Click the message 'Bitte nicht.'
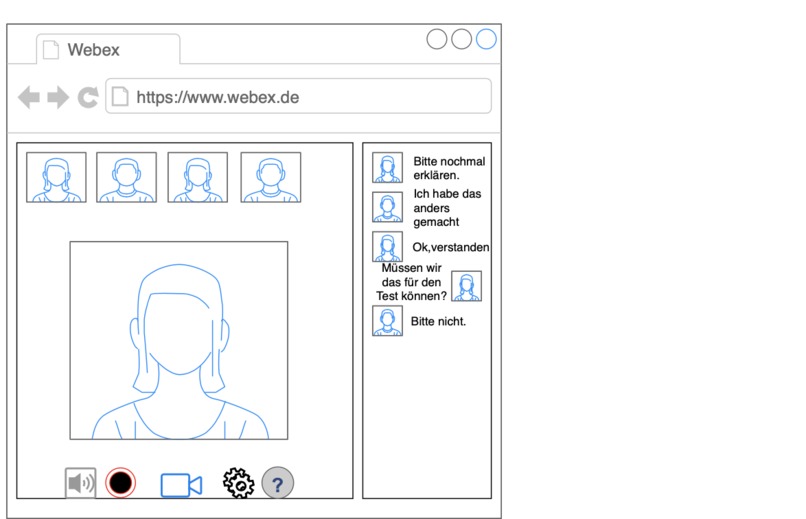The width and height of the screenshot is (806, 519). point(438,321)
